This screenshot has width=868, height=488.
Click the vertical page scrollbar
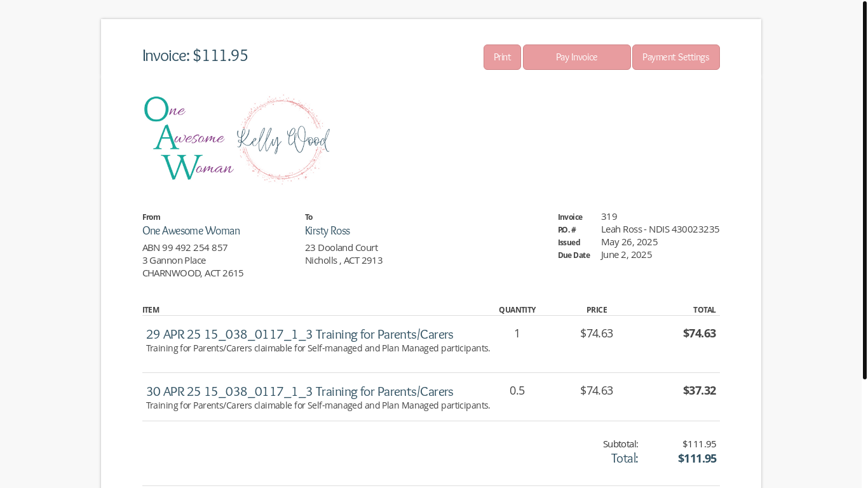(x=864, y=191)
